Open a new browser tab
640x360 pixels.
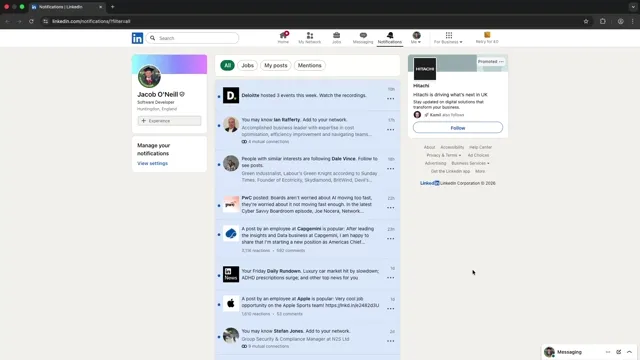coord(113,7)
